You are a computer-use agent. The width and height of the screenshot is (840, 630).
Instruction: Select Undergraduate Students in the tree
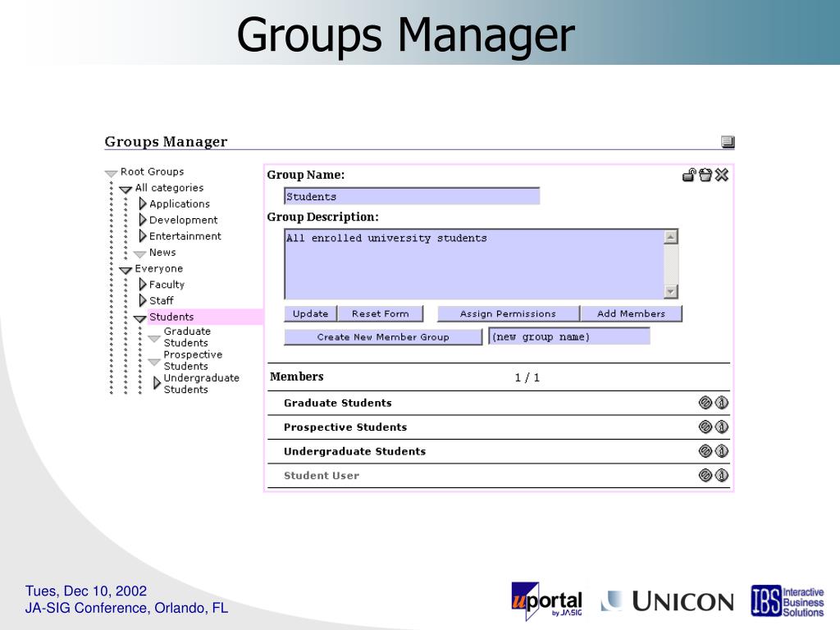pyautogui.click(x=202, y=384)
